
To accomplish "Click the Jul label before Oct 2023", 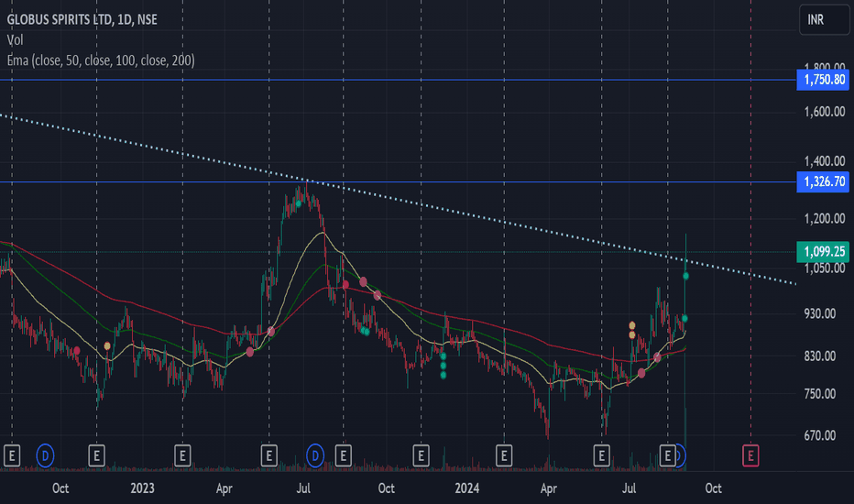I will tap(303, 488).
